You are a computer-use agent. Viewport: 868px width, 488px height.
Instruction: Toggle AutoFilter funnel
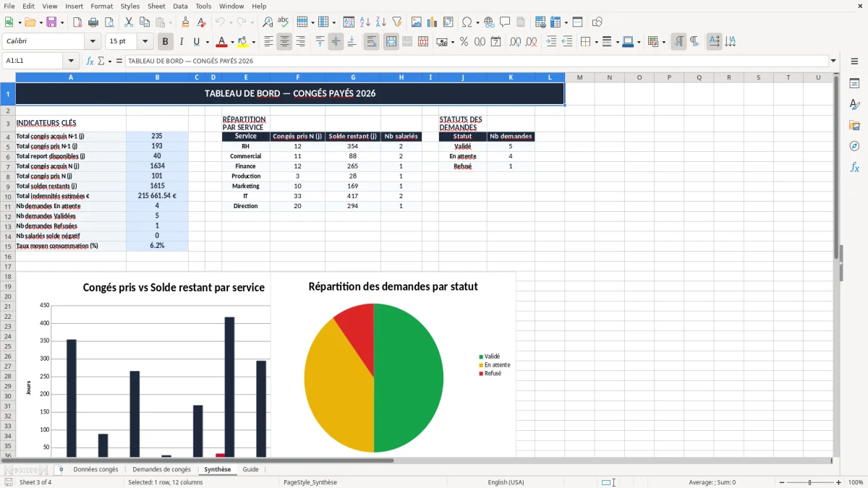coord(396,22)
